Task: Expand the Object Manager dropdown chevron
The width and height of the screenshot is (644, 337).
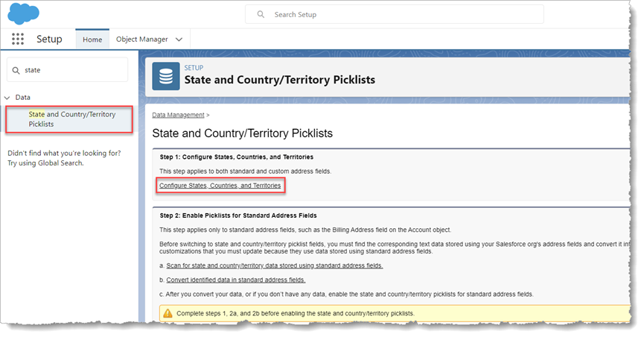Action: [179, 40]
